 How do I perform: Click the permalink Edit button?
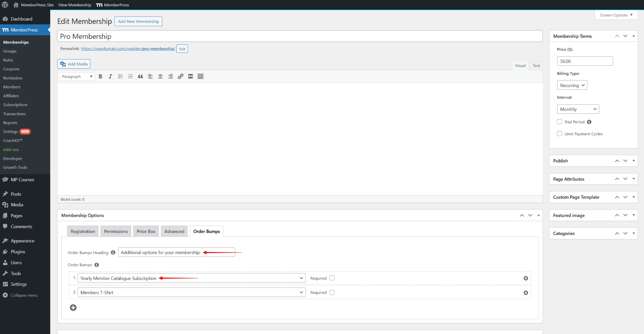coord(183,48)
